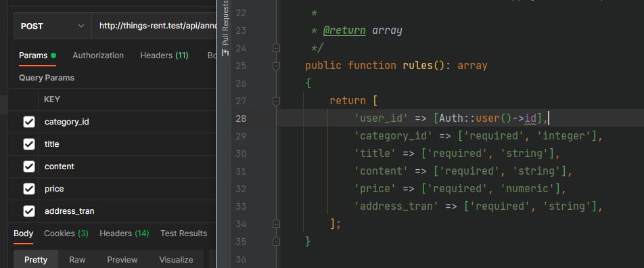This screenshot has height=268, width=644.
Task: Open the POST method dropdown in Postman
Action: pos(52,26)
